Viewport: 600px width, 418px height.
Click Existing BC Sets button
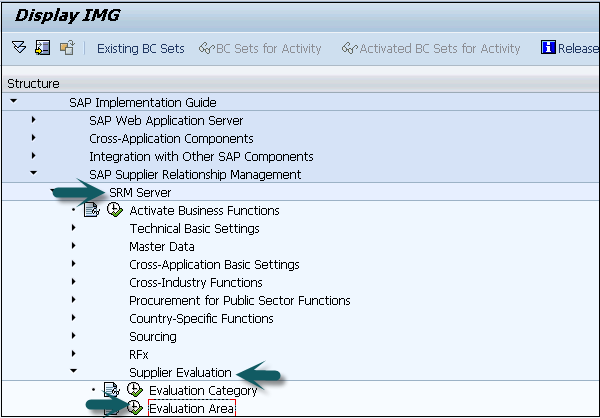pos(140,48)
